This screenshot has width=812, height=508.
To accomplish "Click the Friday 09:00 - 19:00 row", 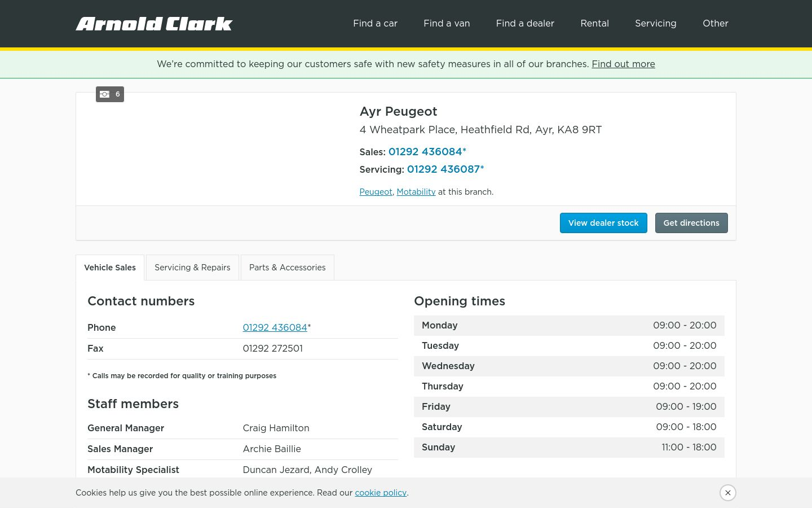I will coord(569,407).
